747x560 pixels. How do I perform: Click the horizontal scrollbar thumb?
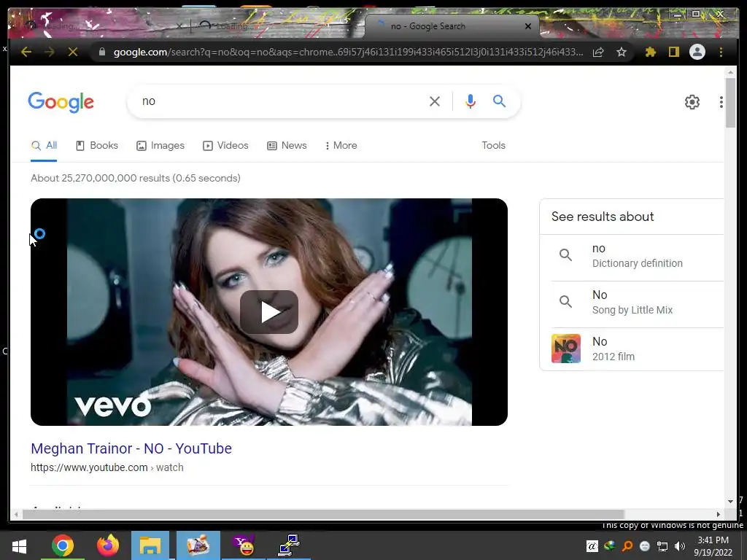pyautogui.click(x=323, y=514)
